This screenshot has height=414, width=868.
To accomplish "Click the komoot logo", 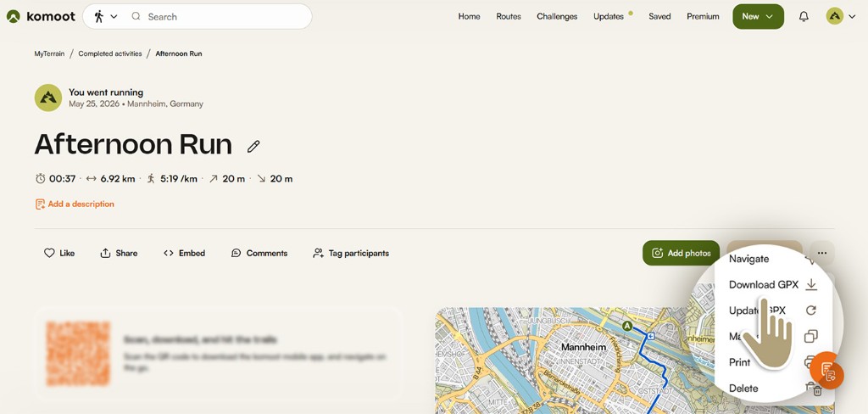I will pos(41,17).
